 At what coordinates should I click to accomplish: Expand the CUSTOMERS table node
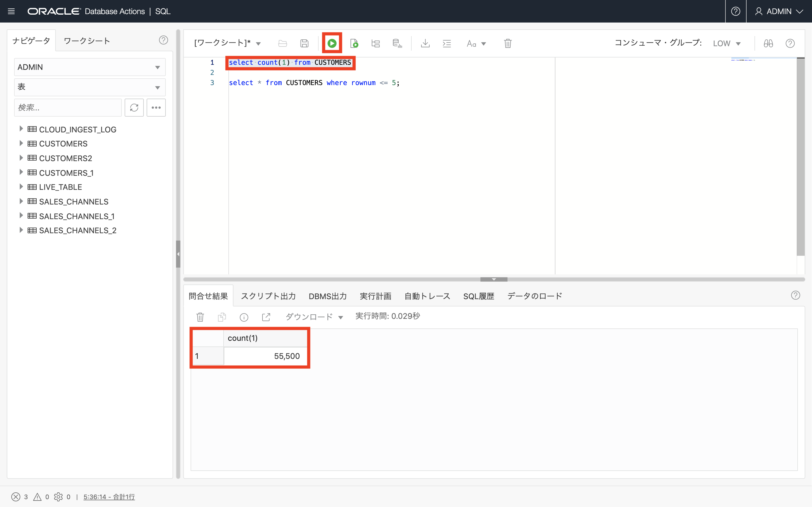(x=21, y=144)
